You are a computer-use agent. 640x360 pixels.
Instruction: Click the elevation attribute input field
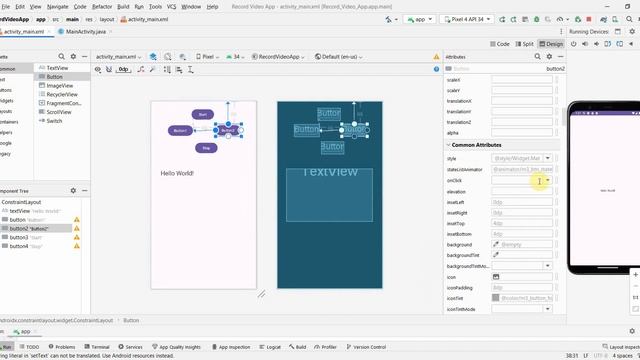[522, 191]
